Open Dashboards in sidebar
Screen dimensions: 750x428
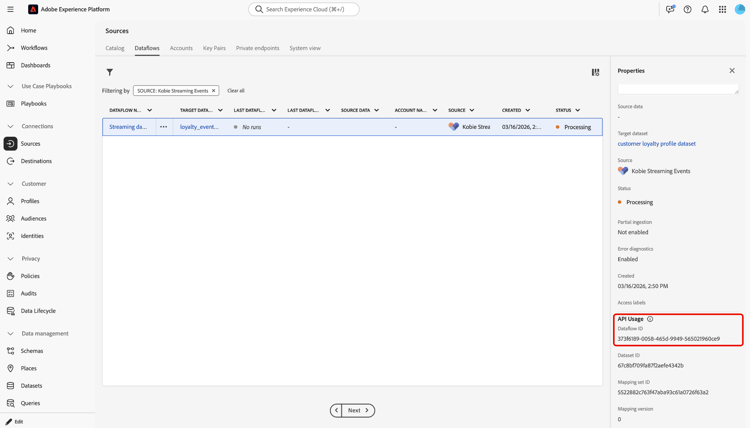pos(35,65)
